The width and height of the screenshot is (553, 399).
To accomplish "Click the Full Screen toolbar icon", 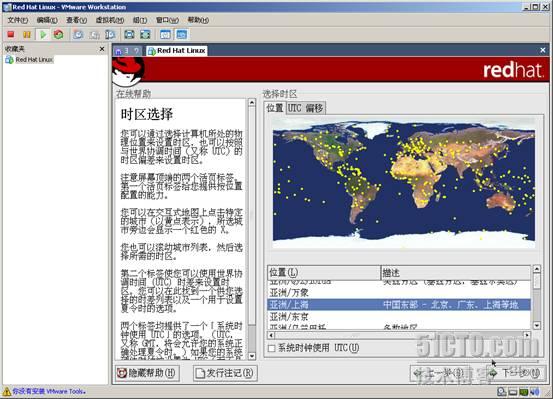I will coord(129,34).
